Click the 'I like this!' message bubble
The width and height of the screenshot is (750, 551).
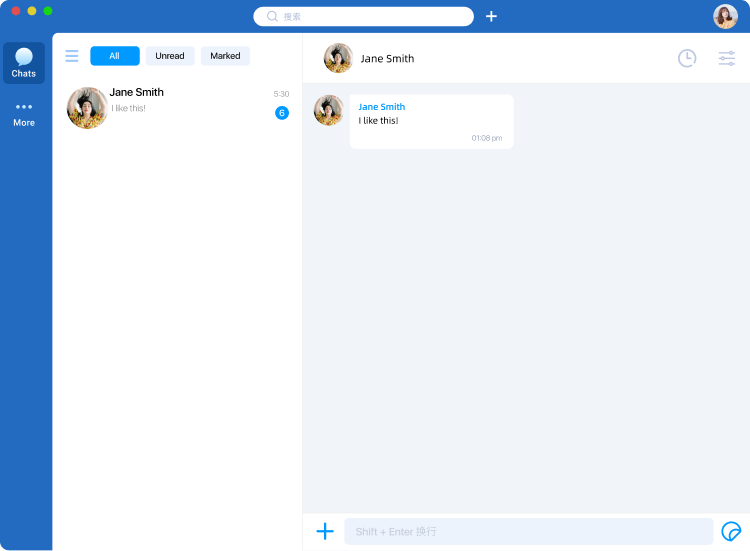431,122
